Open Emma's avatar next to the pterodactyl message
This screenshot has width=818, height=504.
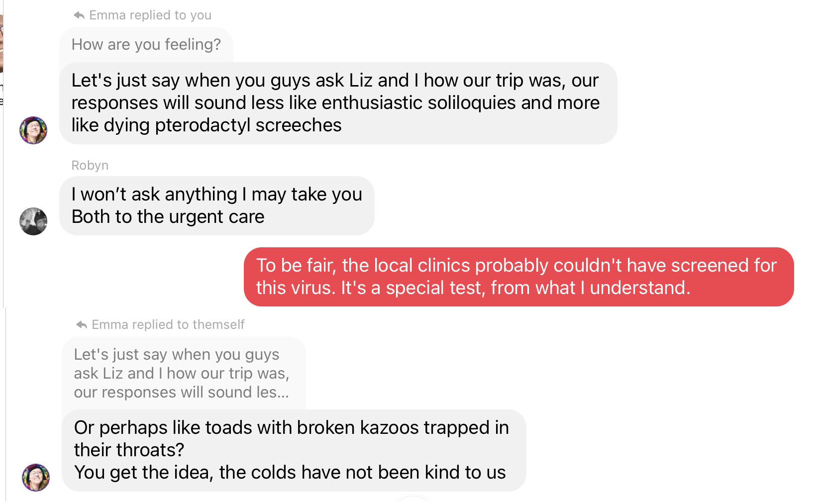click(33, 130)
